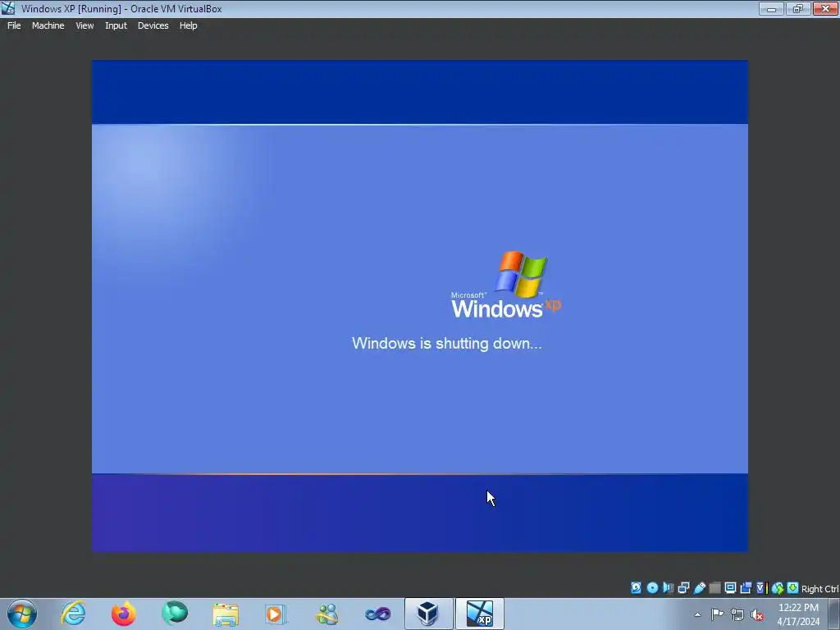The height and width of the screenshot is (630, 840).
Task: Click the USB devices status icon
Action: click(x=699, y=587)
